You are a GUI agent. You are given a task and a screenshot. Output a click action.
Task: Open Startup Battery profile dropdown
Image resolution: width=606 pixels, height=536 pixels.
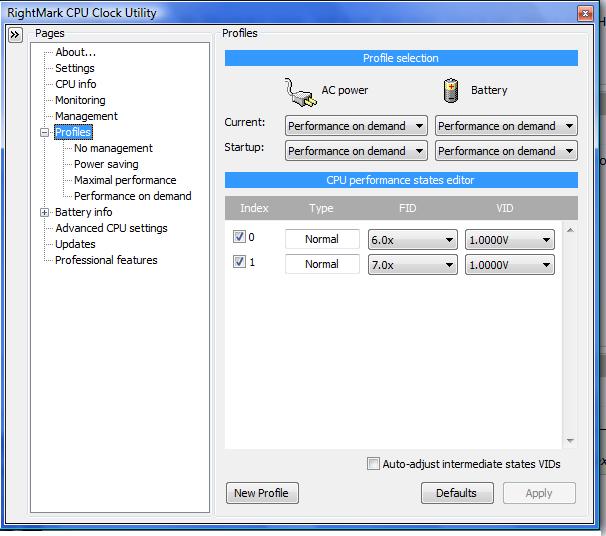(506, 151)
